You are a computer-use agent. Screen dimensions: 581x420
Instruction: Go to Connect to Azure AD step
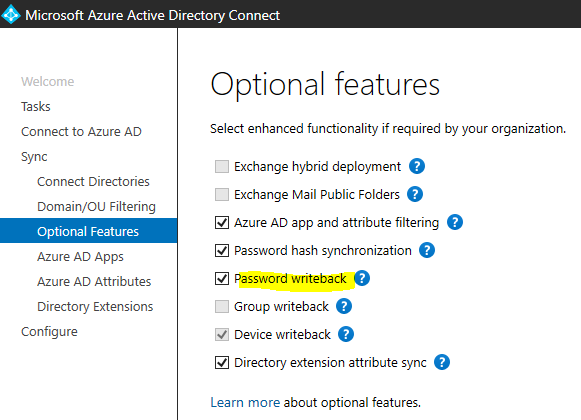[81, 132]
